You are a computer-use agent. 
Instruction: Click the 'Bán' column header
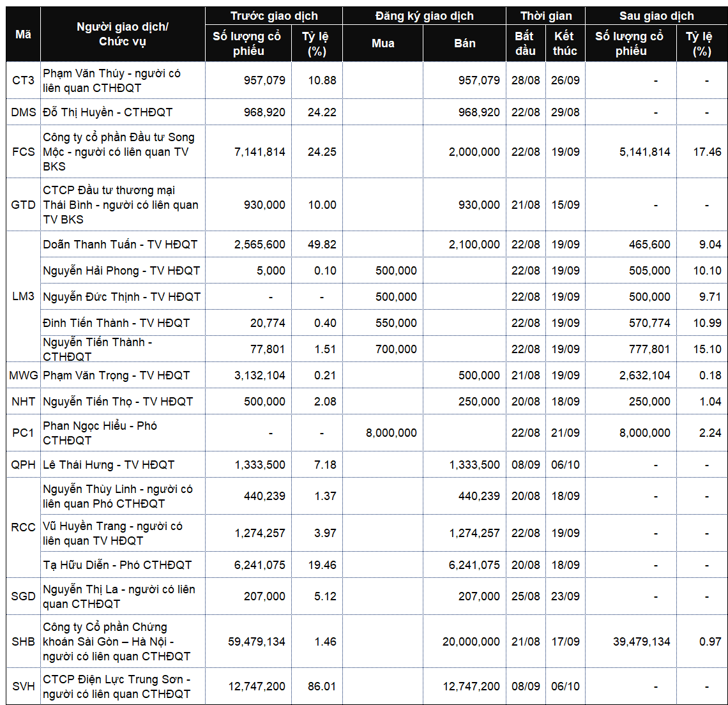coord(465,43)
